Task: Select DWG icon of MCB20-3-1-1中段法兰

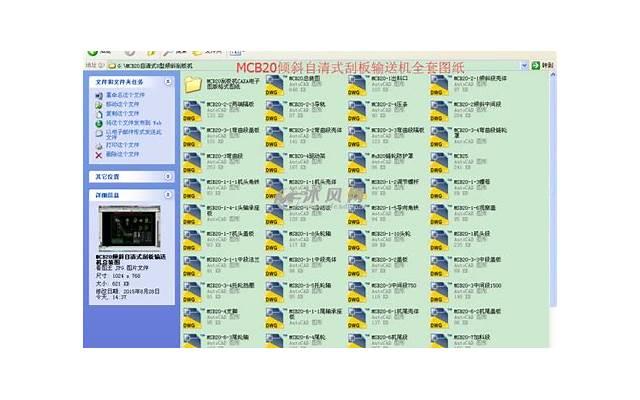Action: 192,266
